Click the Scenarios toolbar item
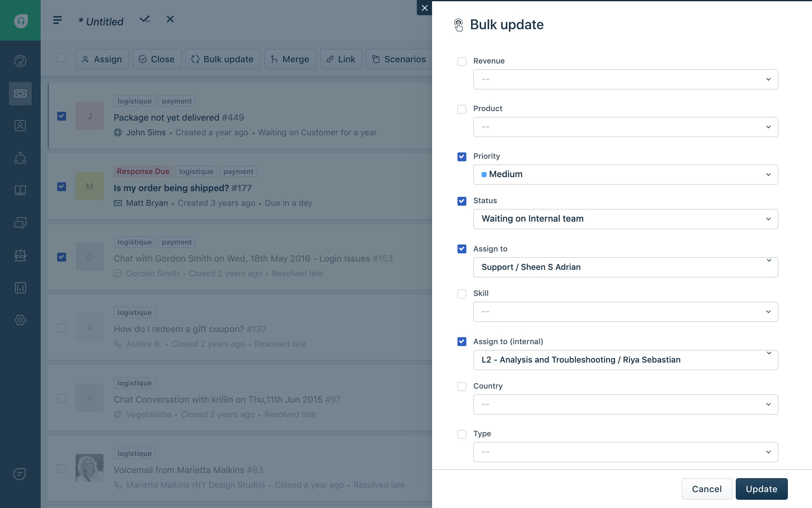The width and height of the screenshot is (812, 508). (399, 59)
